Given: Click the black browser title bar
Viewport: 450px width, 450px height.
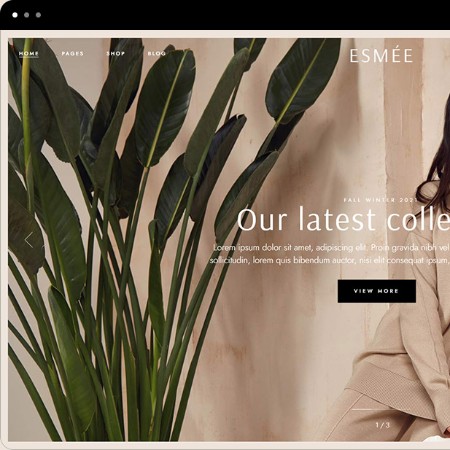Looking at the screenshot, I should [x=225, y=15].
